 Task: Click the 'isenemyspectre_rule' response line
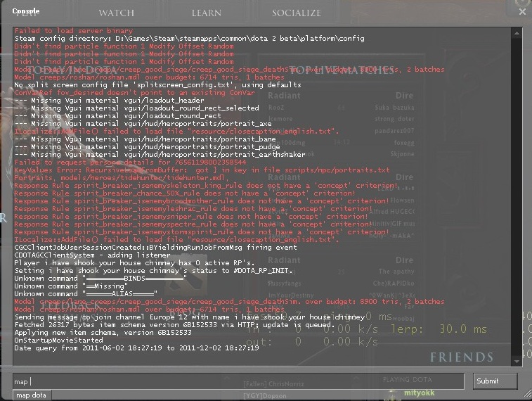(193, 224)
